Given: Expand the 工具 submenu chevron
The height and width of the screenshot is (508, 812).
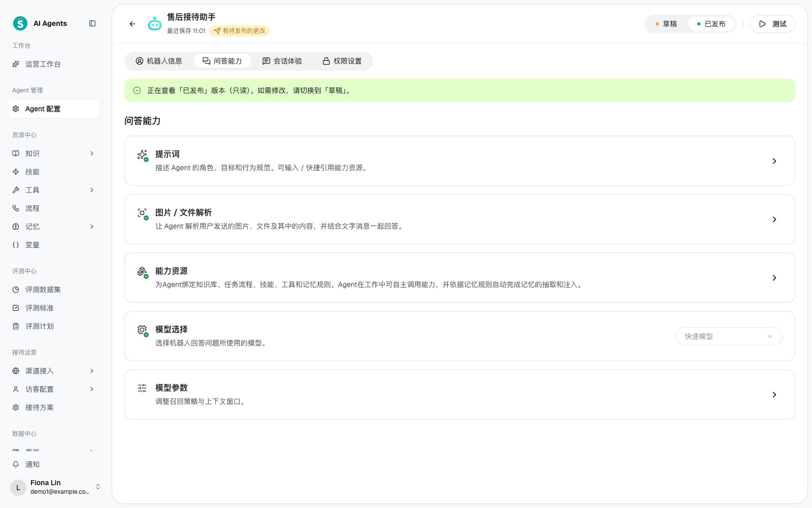Looking at the screenshot, I should pyautogui.click(x=92, y=190).
